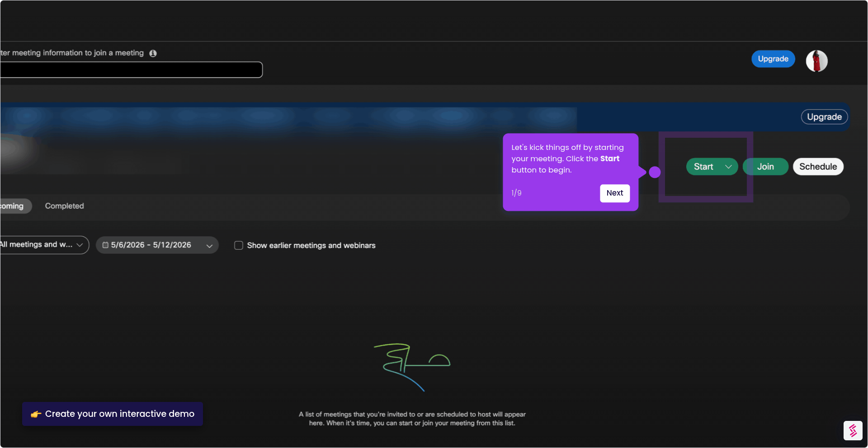Image resolution: width=868 pixels, height=448 pixels.
Task: Click the empty meetings list description text
Action: point(412,419)
